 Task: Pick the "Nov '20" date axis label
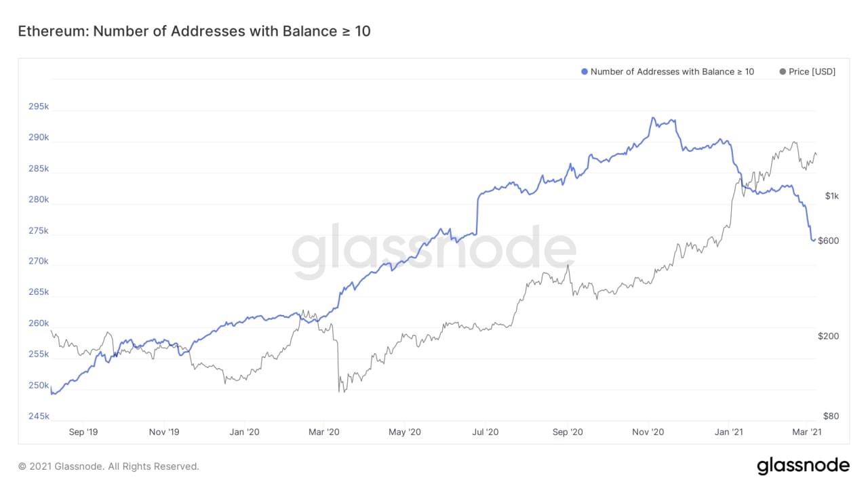click(x=649, y=432)
